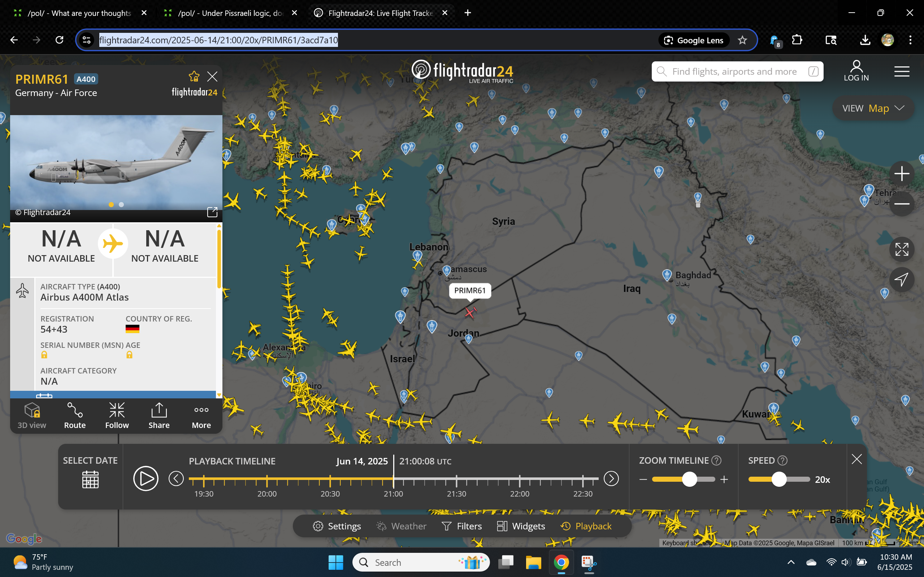Switch to the Pissraeli logic tab

(x=230, y=13)
